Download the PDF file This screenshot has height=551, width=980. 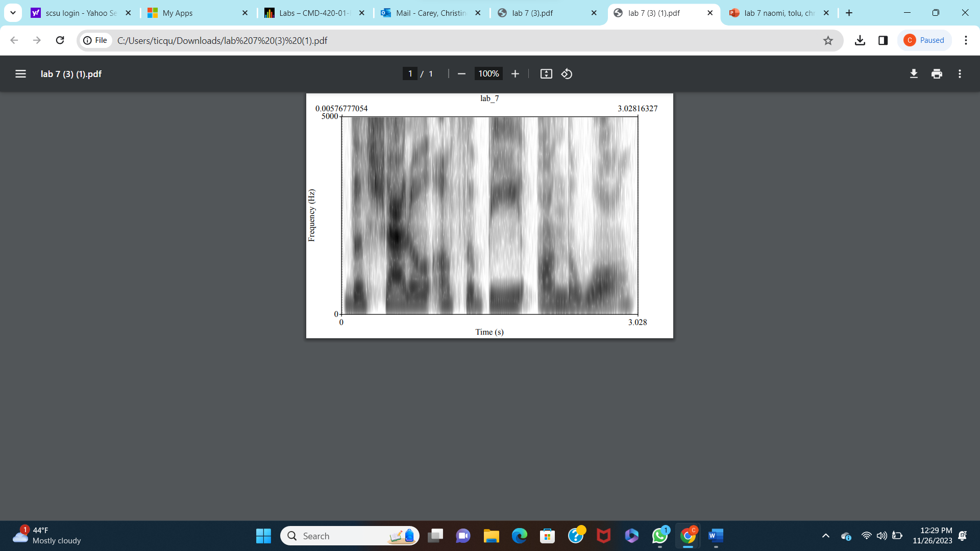click(x=914, y=73)
